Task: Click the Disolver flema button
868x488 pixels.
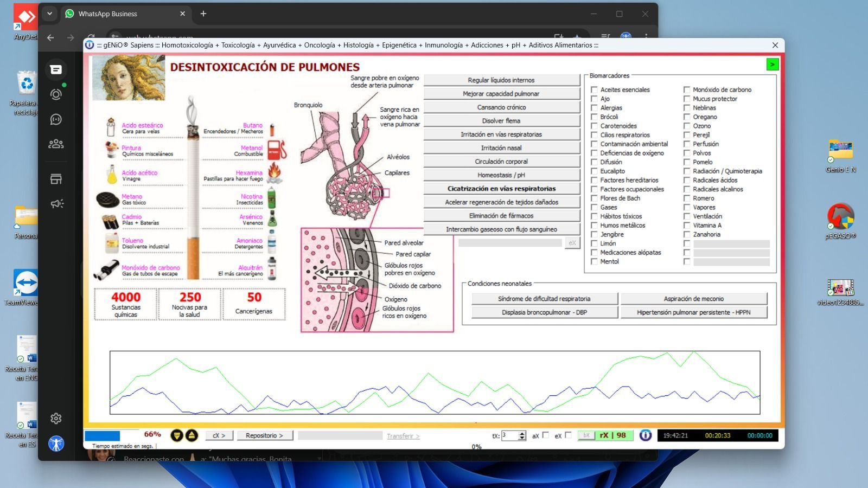Action: pyautogui.click(x=501, y=121)
